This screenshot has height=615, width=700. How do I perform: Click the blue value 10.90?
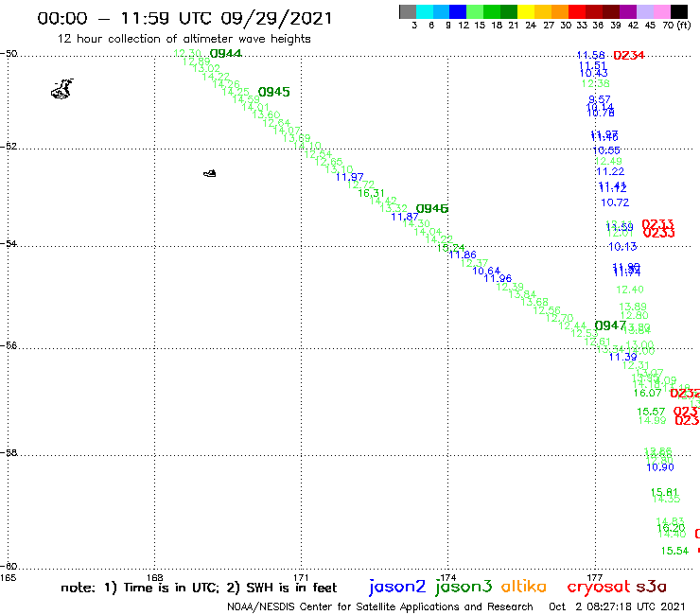(x=660, y=467)
